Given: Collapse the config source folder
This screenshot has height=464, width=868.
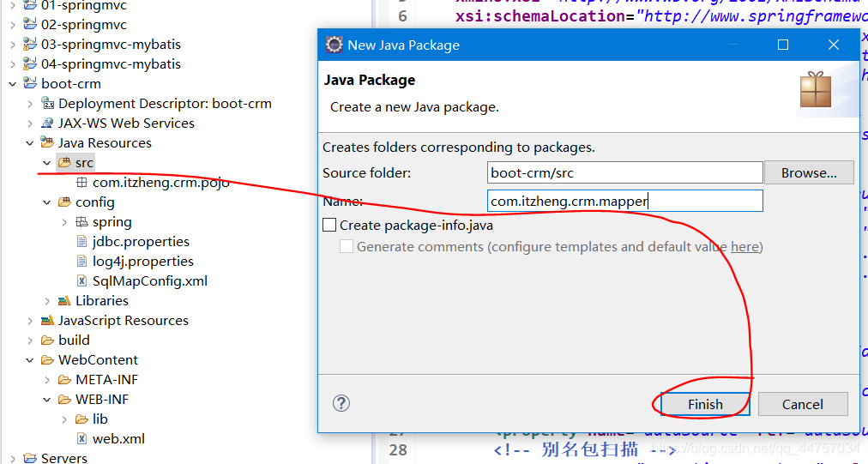Looking at the screenshot, I should [47, 202].
